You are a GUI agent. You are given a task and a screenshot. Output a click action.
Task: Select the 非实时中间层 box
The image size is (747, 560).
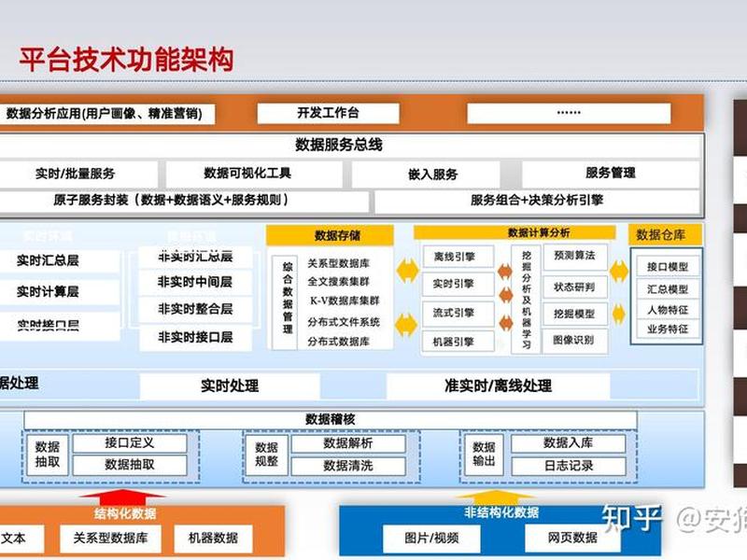(x=195, y=283)
